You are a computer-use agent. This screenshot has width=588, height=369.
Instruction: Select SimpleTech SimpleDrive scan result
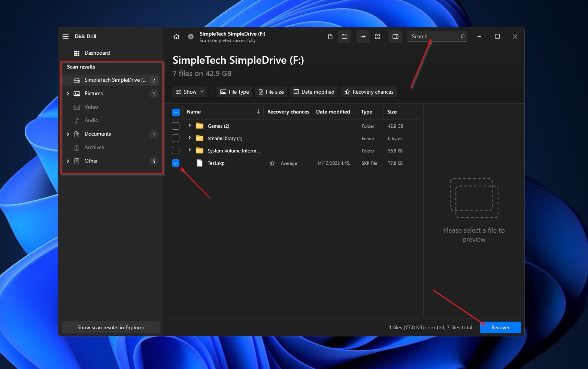(x=110, y=80)
